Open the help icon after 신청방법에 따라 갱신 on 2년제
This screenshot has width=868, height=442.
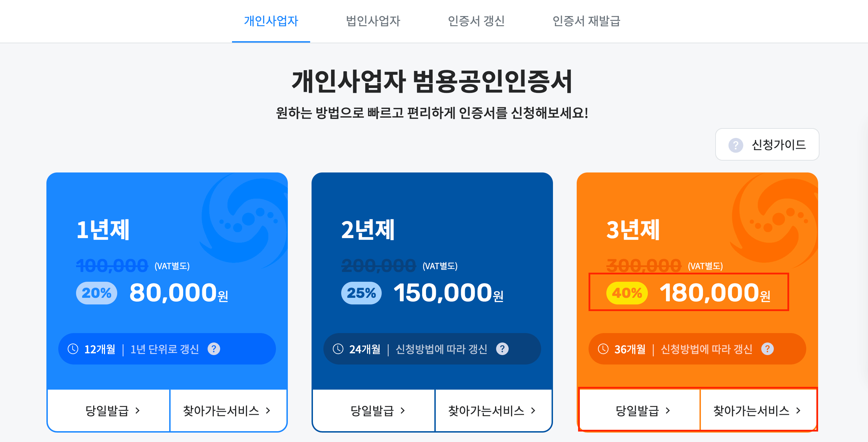point(502,349)
